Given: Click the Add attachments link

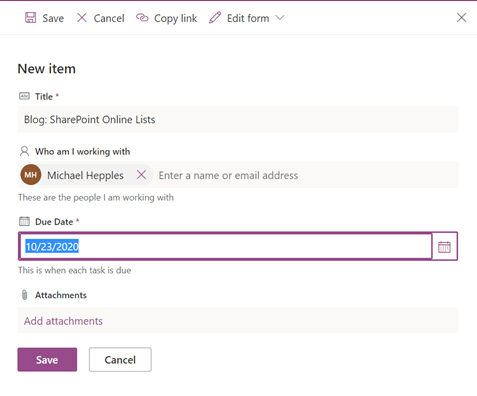Looking at the screenshot, I should (x=63, y=321).
